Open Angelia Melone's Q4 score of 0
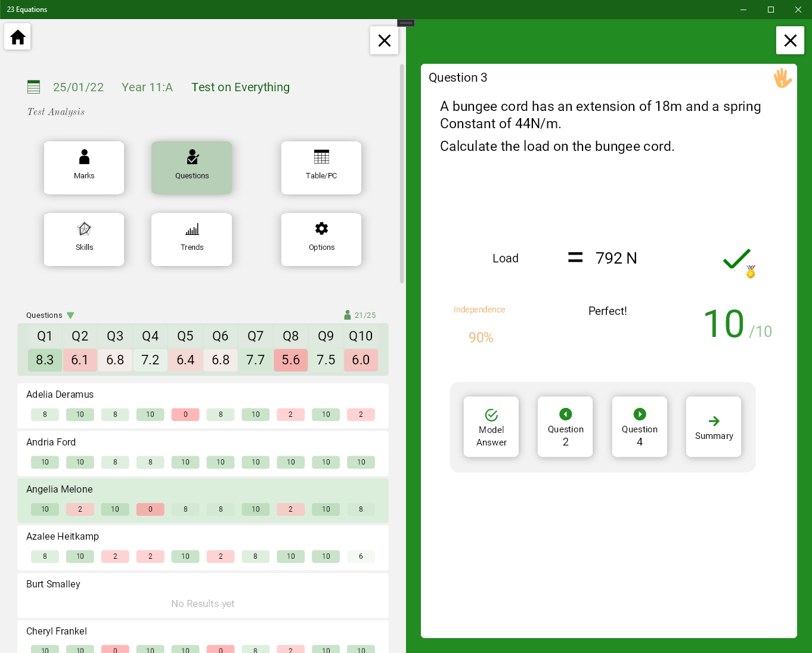This screenshot has width=812, height=653. (x=150, y=509)
